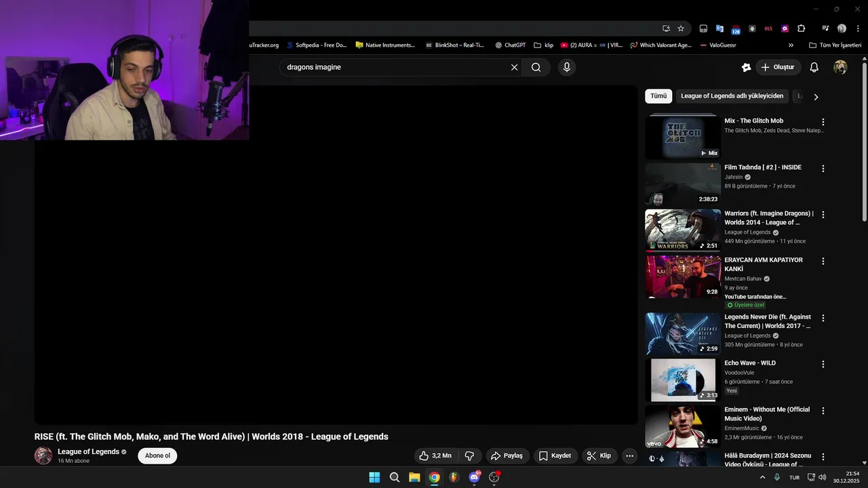Open Tüm Yer İşaretleri bookmarks folder

point(835,45)
